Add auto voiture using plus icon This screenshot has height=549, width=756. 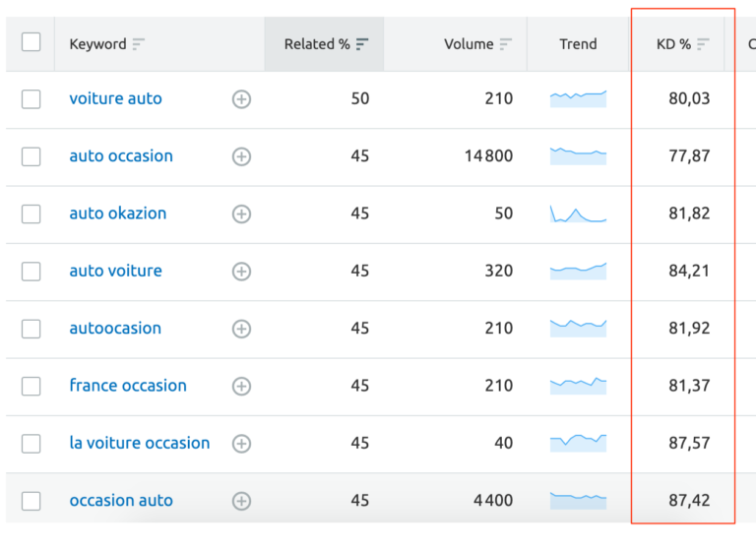tap(241, 272)
